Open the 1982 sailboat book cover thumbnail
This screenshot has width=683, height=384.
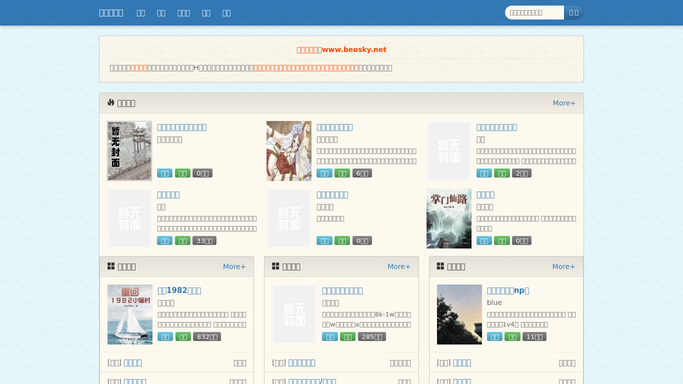point(130,314)
